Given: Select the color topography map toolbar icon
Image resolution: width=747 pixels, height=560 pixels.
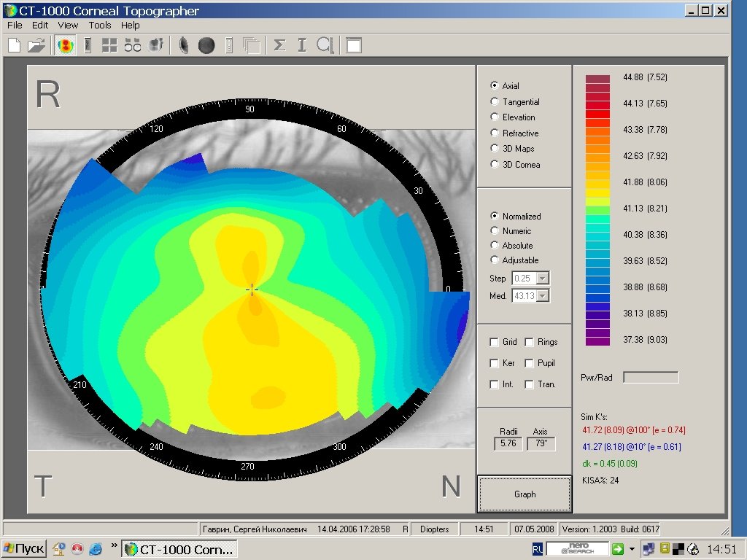Looking at the screenshot, I should pyautogui.click(x=65, y=46).
